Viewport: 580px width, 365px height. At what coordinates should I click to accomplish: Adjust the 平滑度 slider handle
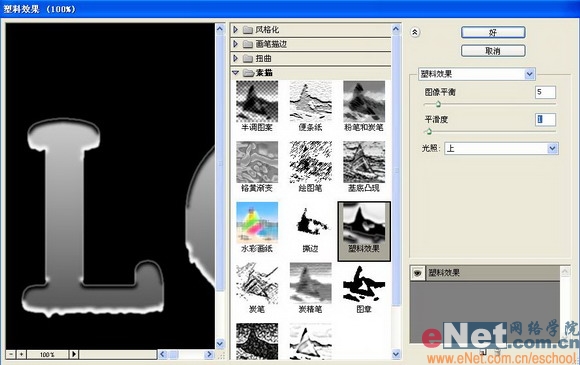(429, 131)
